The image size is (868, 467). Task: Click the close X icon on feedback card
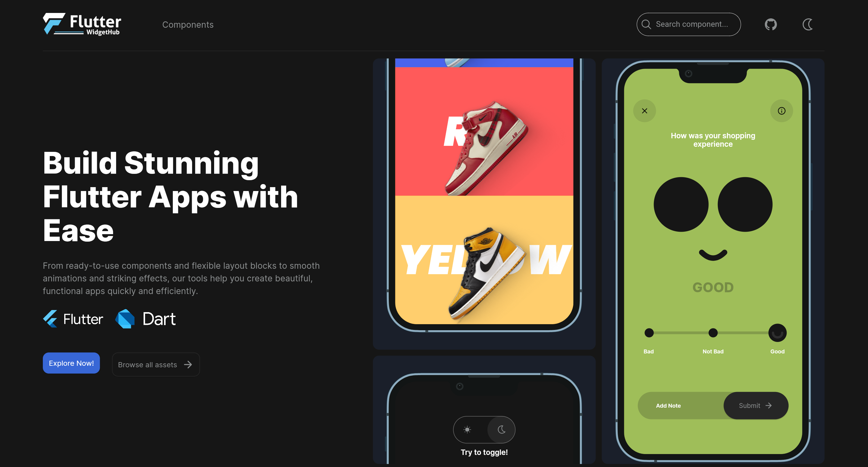(645, 111)
